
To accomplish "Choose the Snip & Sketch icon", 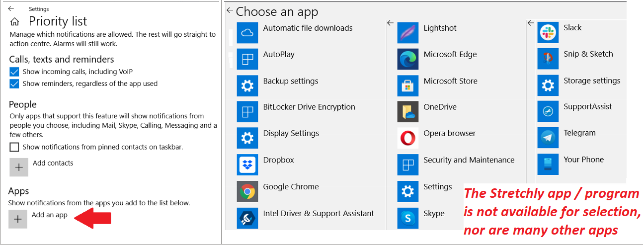I will point(548,58).
